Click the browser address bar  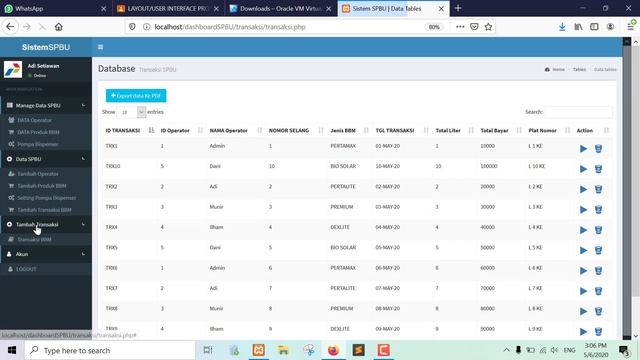pos(286,27)
